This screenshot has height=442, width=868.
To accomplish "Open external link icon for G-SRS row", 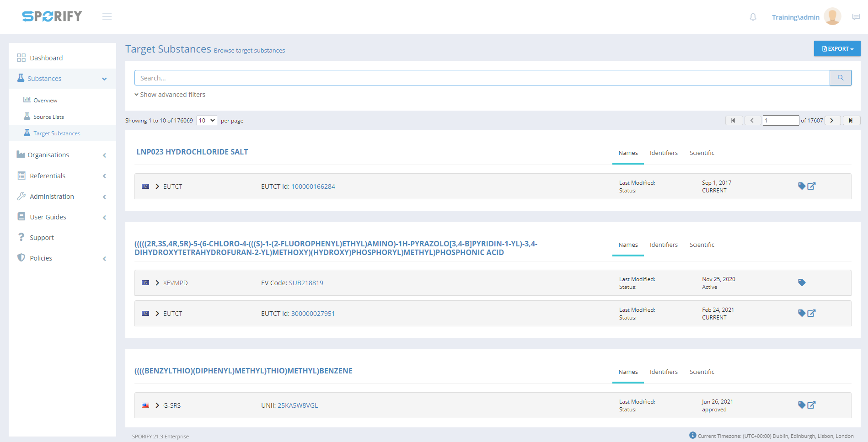I will tap(811, 405).
